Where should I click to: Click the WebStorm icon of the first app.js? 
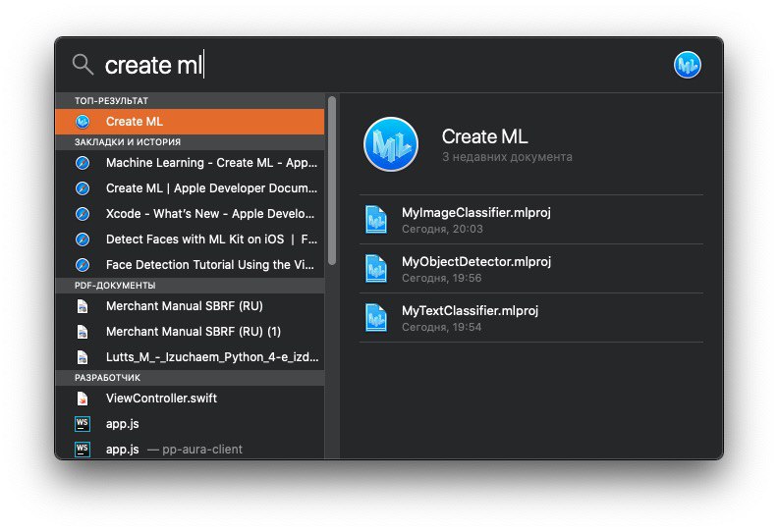(x=83, y=424)
